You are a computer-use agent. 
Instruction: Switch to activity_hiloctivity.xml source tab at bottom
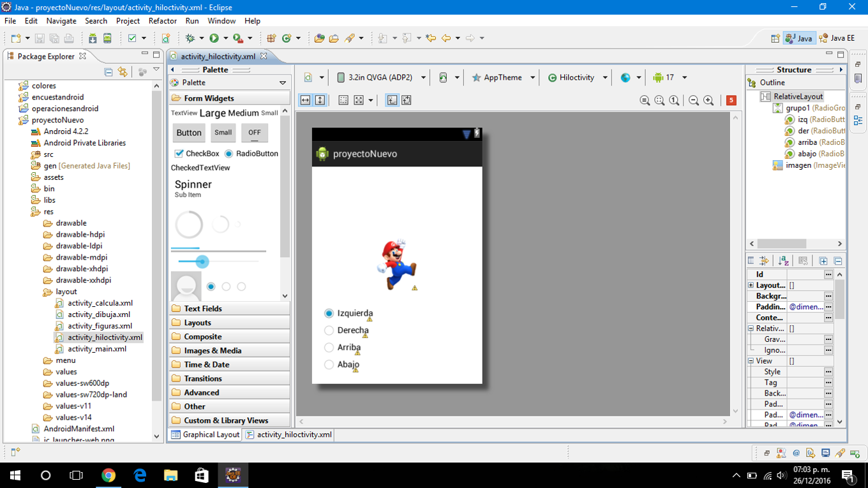[x=288, y=434]
